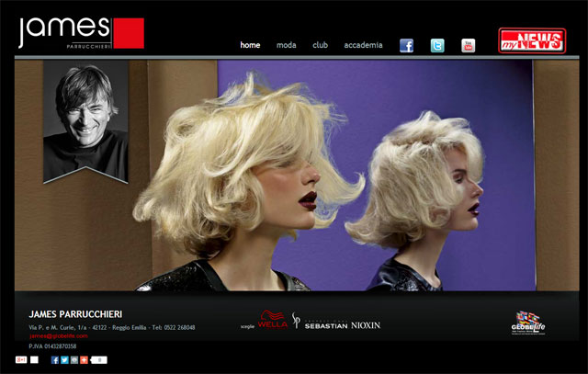Click the gray email share icon
The height and width of the screenshot is (374, 588).
(x=74, y=360)
